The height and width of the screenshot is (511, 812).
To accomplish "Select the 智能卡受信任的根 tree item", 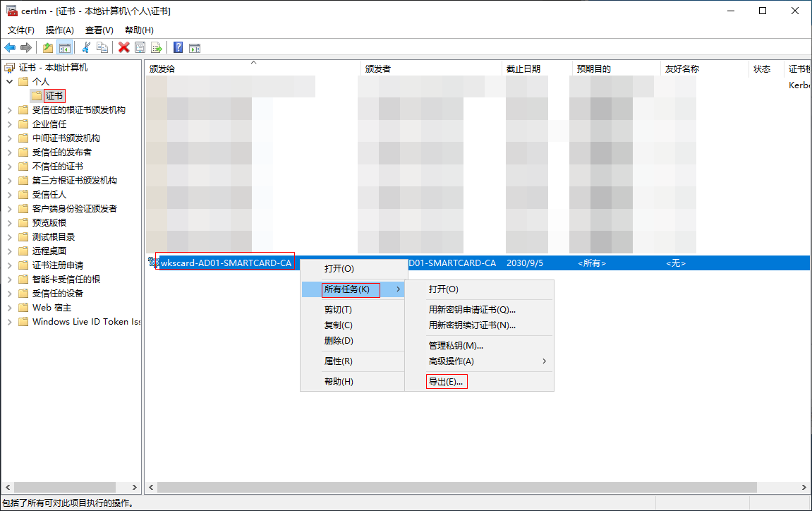I will click(x=66, y=279).
